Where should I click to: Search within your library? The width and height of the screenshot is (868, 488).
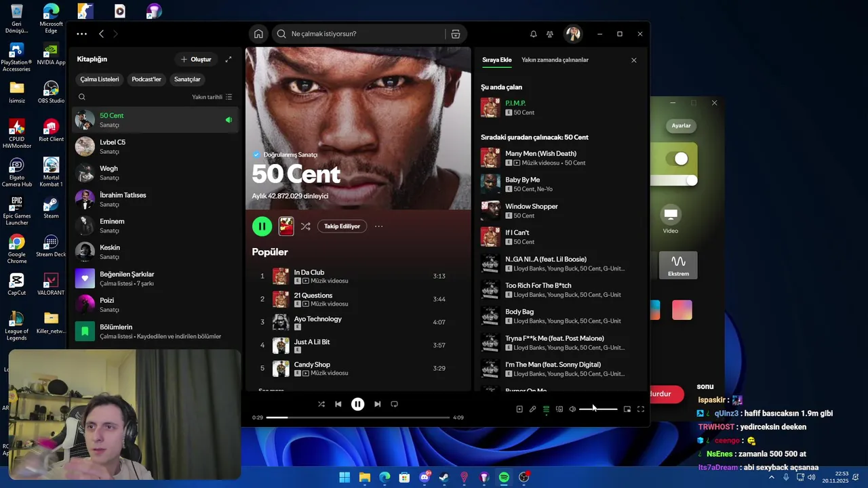[82, 97]
